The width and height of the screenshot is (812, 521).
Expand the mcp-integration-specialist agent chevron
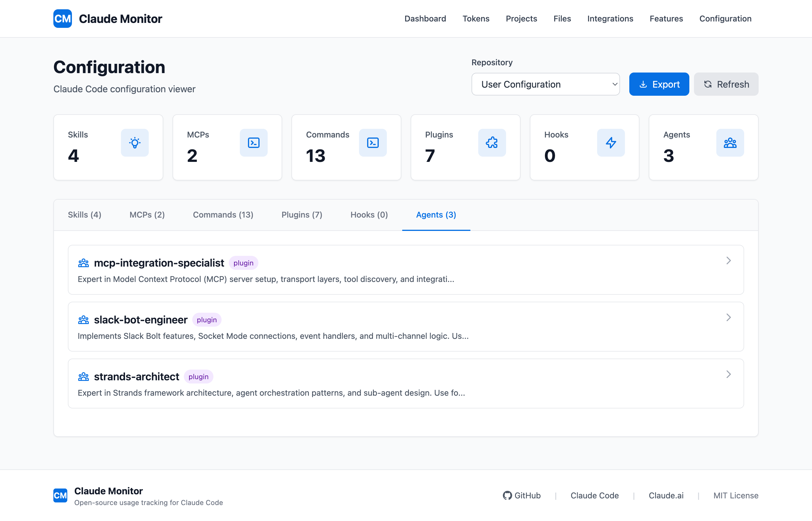pyautogui.click(x=728, y=260)
